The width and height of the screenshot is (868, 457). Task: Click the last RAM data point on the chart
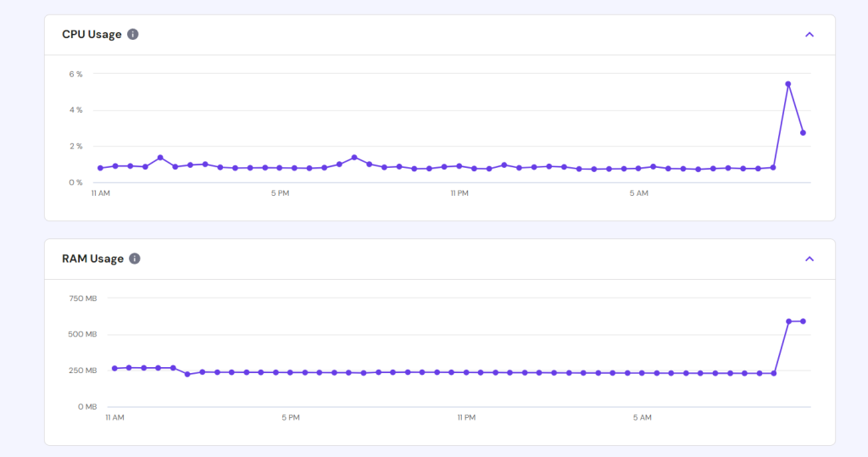tap(803, 321)
